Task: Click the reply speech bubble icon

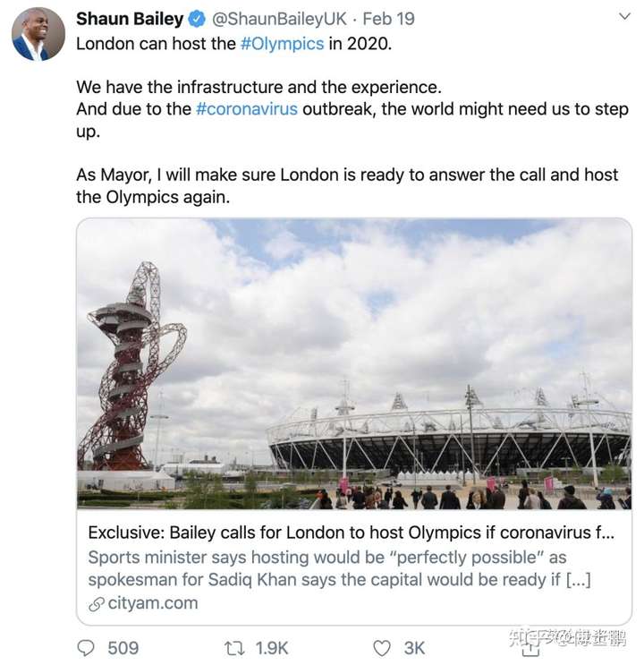Action: click(87, 647)
